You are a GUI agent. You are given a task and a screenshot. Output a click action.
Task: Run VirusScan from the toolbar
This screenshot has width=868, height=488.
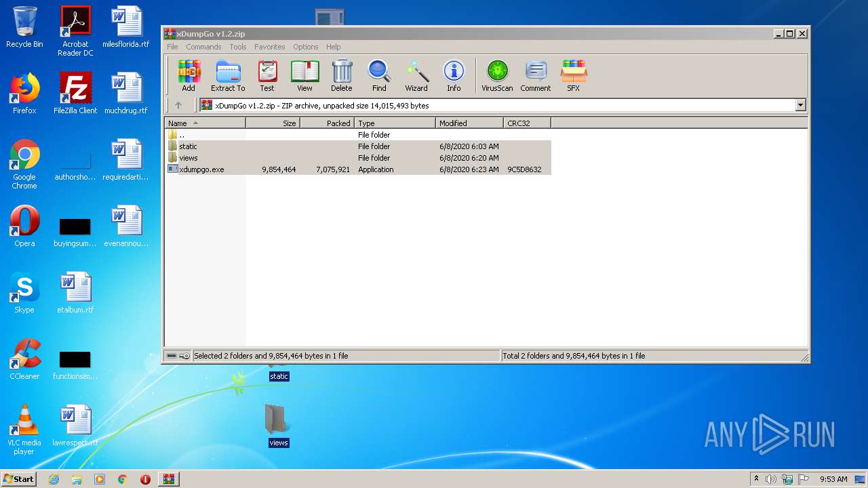(x=497, y=75)
